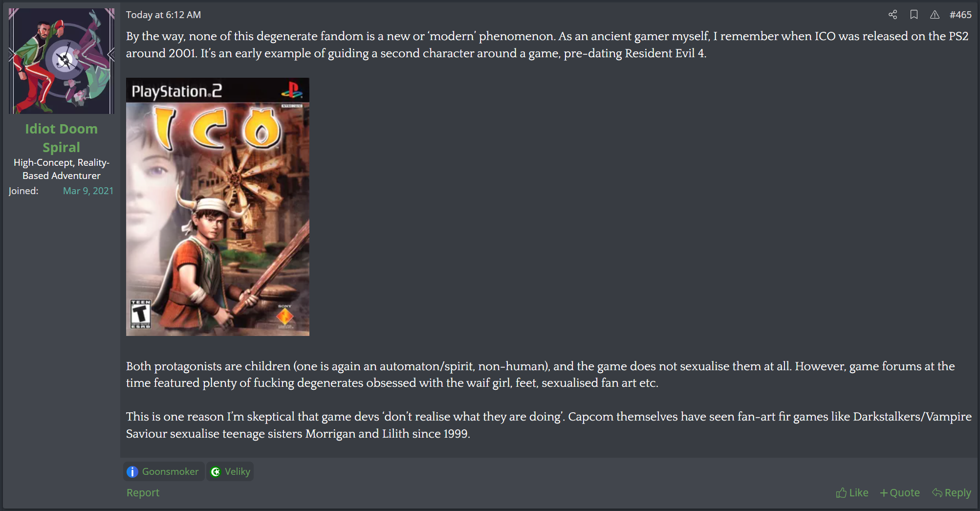Open Veliky's profile link
This screenshot has width=980, height=511.
238,471
